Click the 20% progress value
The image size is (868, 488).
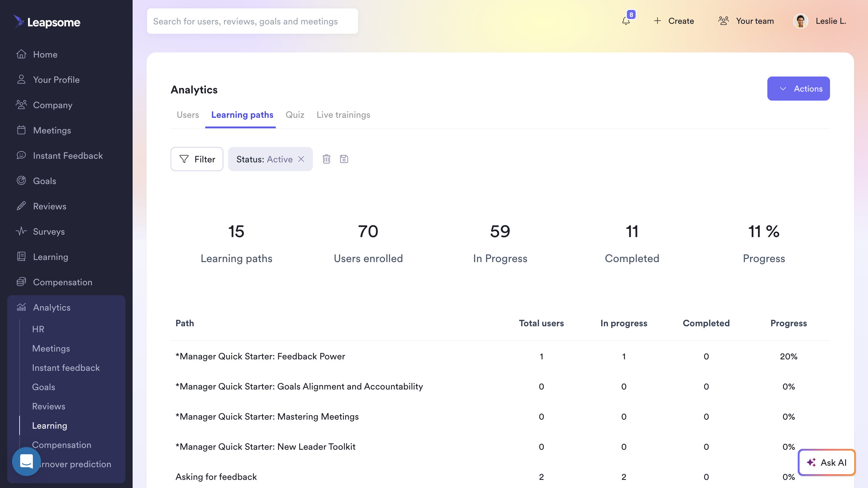[x=788, y=356]
